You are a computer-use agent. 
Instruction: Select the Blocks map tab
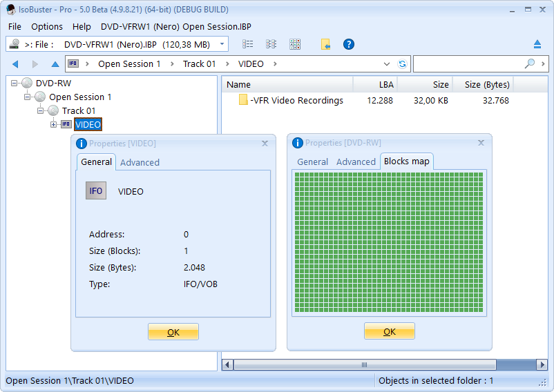[x=407, y=161]
